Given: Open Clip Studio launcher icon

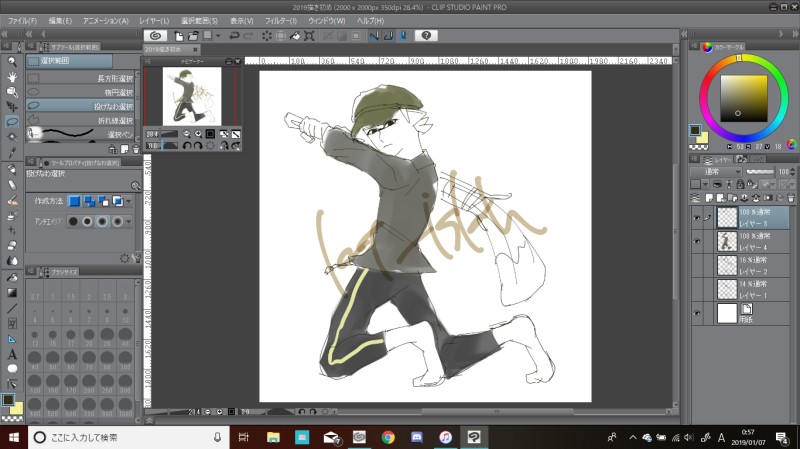Looking at the screenshot, I should click(x=155, y=36).
